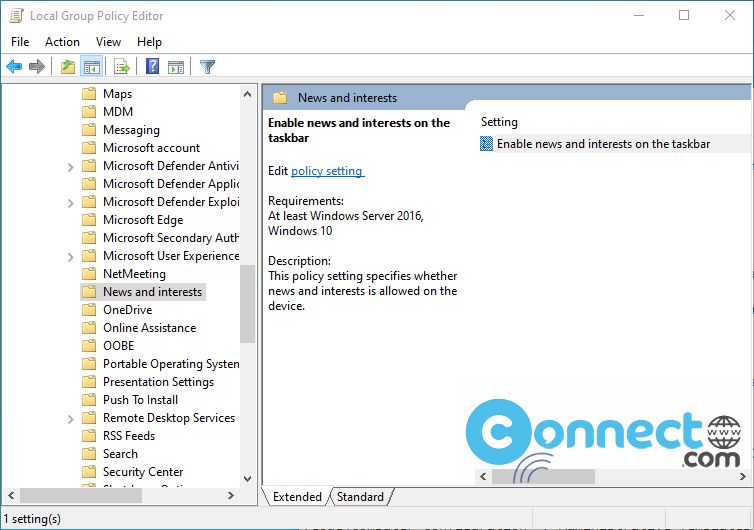The width and height of the screenshot is (754, 530).
Task: Expand Microsoft Defender Antivirus node
Action: click(x=71, y=167)
